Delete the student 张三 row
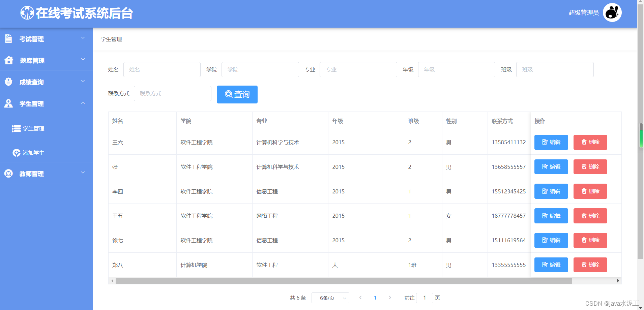 point(590,167)
